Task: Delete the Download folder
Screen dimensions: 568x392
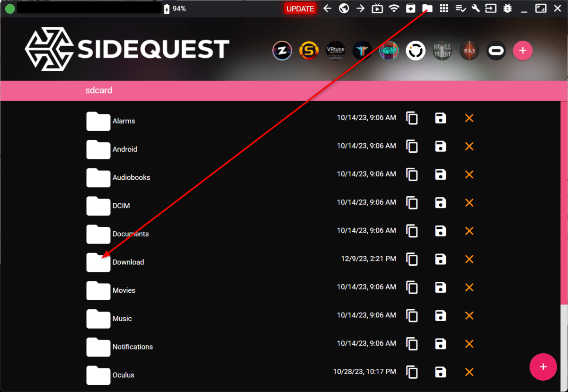Action: [469, 260]
